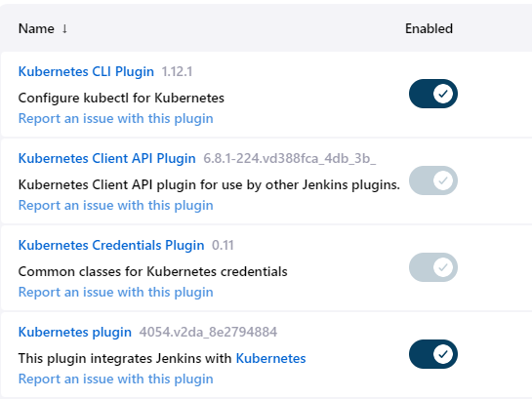This screenshot has width=532, height=399.
Task: Sort by the Enabled column header
Action: click(429, 29)
